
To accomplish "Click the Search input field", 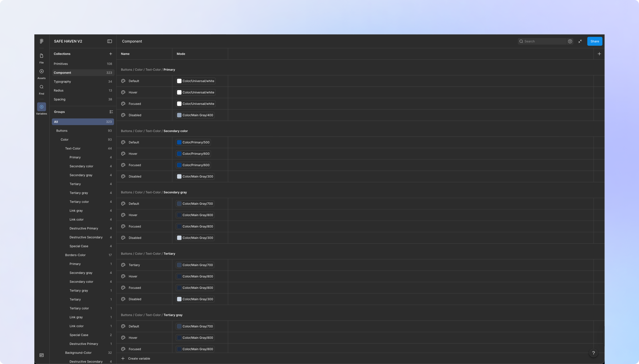I will coord(543,41).
